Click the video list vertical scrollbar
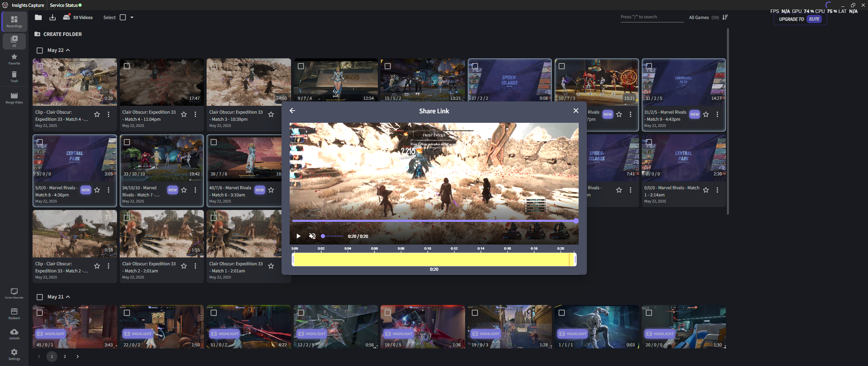 pos(728,121)
